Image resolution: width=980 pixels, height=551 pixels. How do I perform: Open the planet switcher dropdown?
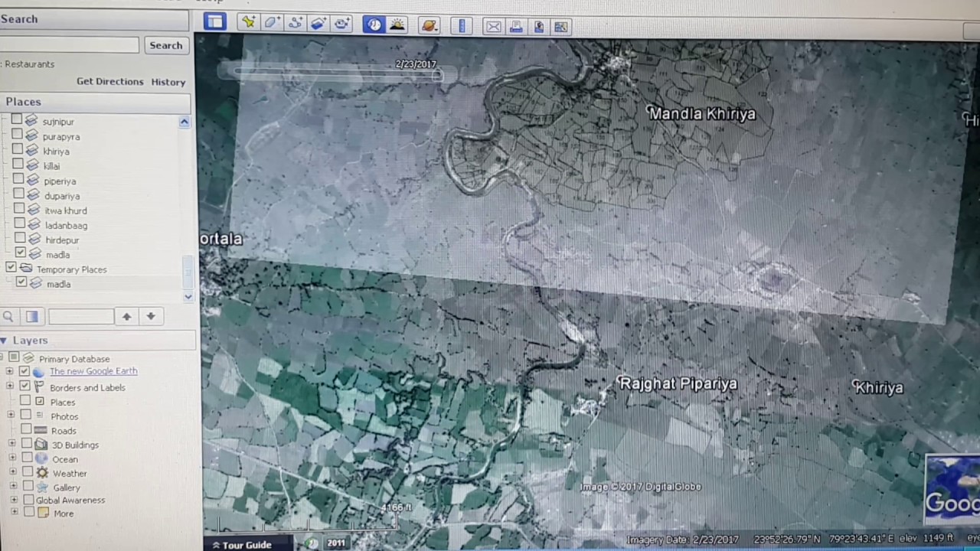[x=430, y=25]
